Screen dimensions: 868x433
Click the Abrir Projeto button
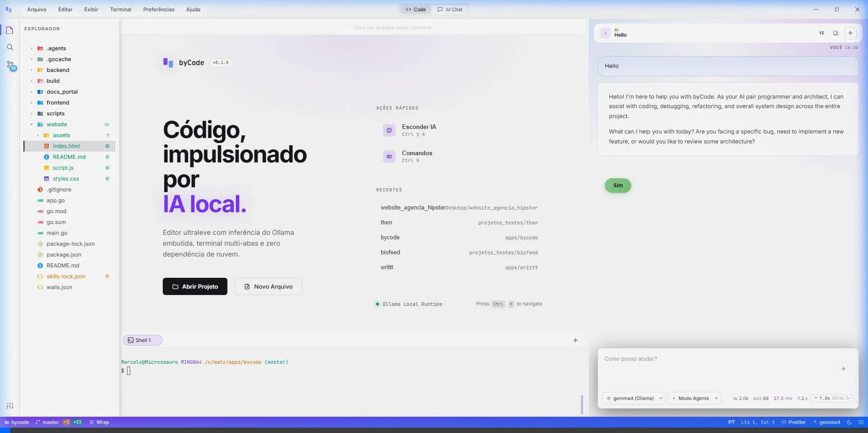pyautogui.click(x=195, y=286)
